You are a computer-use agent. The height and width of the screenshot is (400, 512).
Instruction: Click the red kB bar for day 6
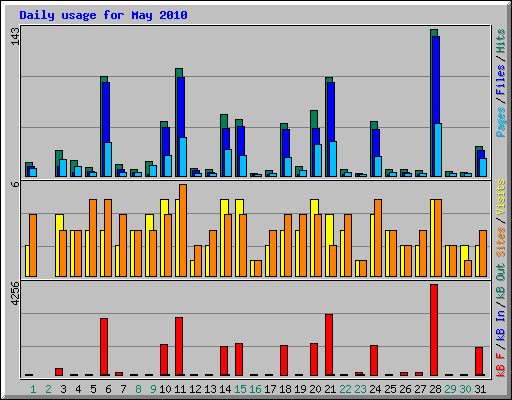pyautogui.click(x=104, y=347)
